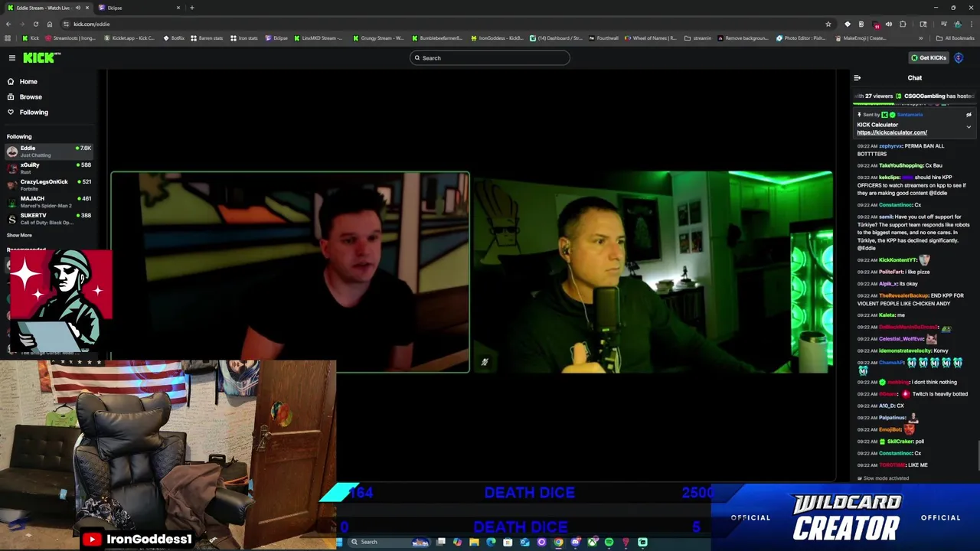This screenshot has width=980, height=551.
Task: Open Browse in sidebar
Action: pos(31,96)
